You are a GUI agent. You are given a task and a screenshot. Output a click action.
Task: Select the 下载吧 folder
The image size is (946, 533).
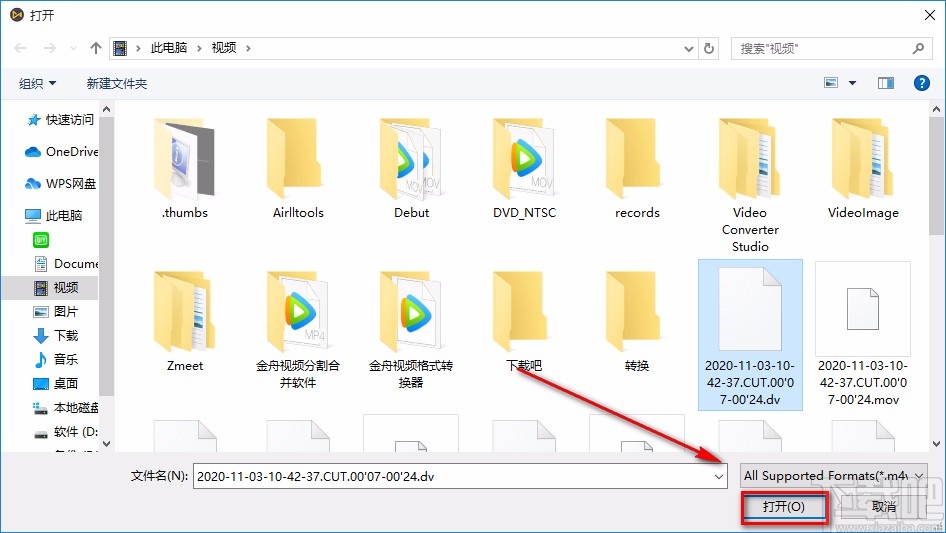(x=524, y=321)
